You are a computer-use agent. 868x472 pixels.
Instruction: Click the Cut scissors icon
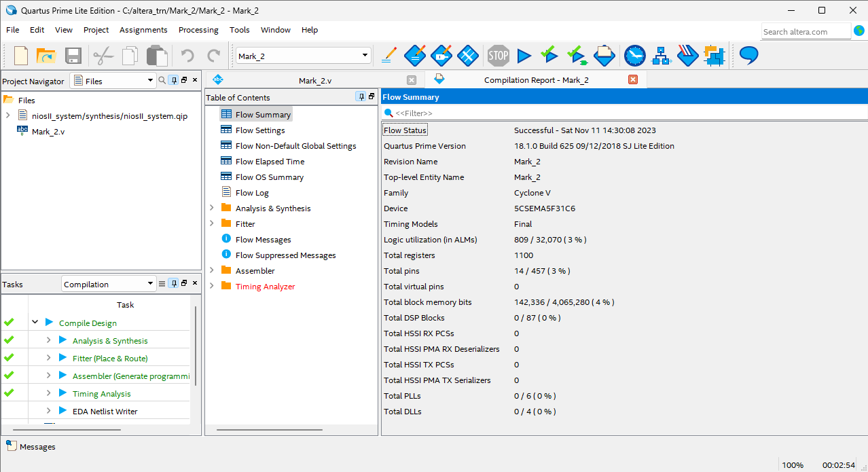(103, 56)
